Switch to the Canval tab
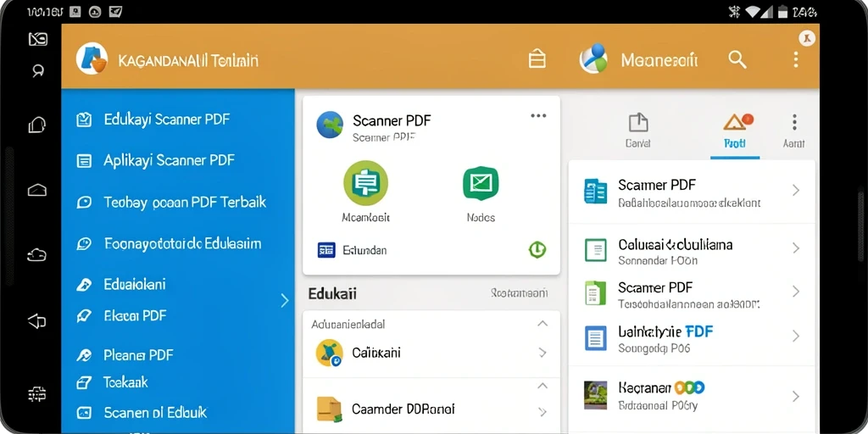This screenshot has height=434, width=868. [x=637, y=131]
